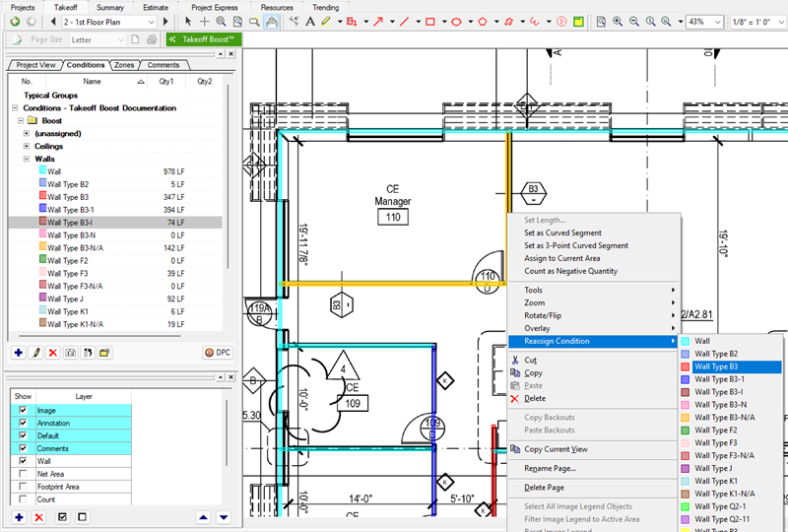The width and height of the screenshot is (788, 532).
Task: Toggle the Annotation layer checkbox
Action: tap(23, 423)
